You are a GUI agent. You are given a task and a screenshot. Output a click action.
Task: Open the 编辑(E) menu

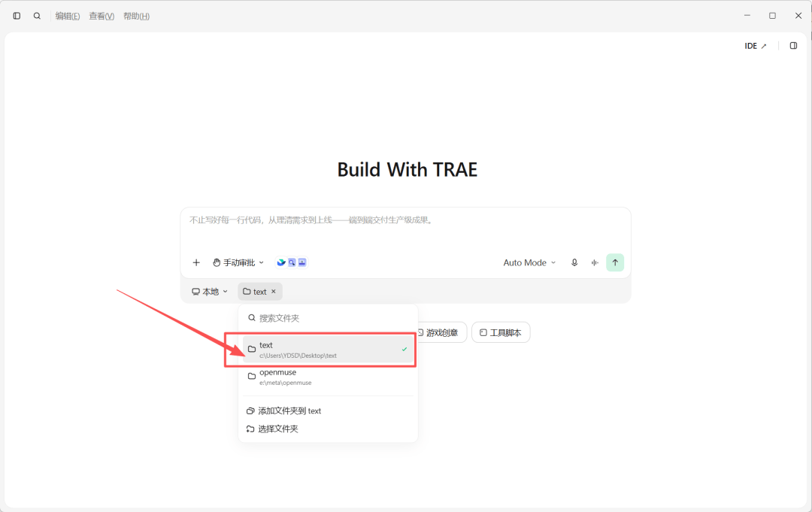pyautogui.click(x=68, y=16)
